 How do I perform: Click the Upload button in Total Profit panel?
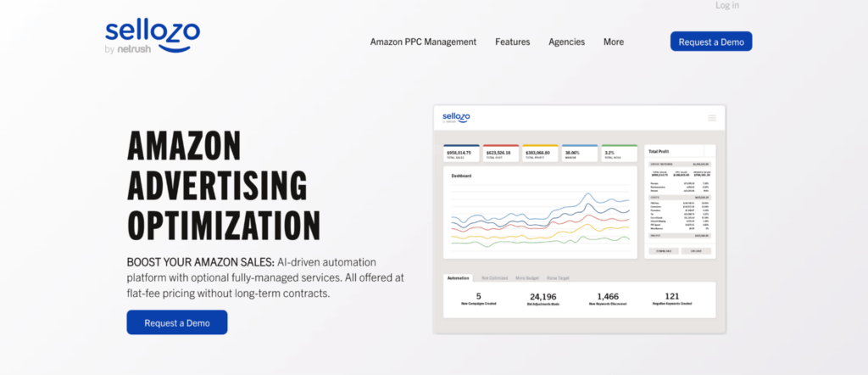[x=696, y=251]
